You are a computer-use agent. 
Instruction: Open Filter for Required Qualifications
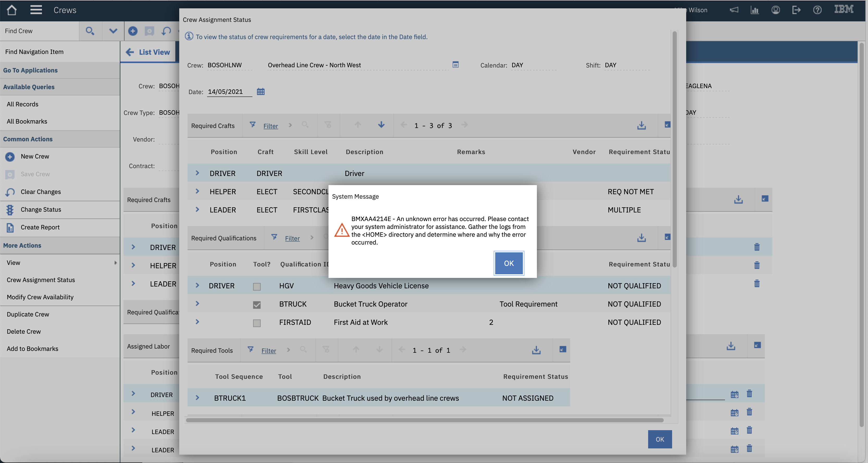tap(292, 238)
